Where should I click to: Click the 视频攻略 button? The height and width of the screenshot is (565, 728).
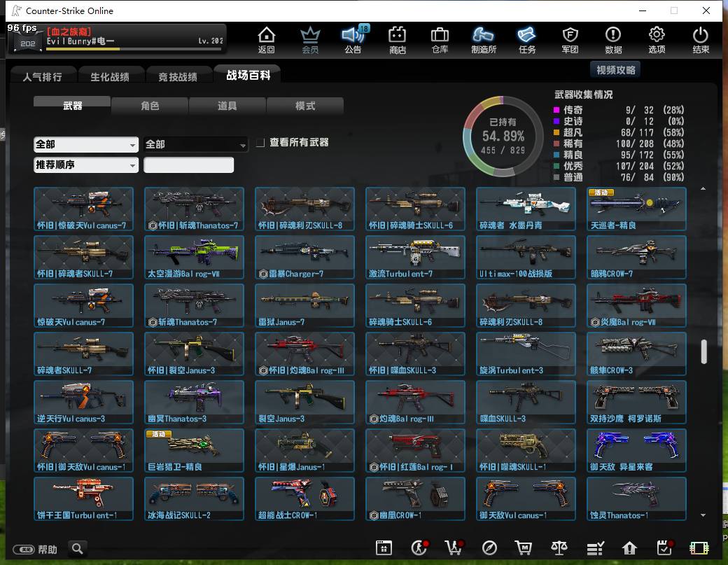click(615, 69)
